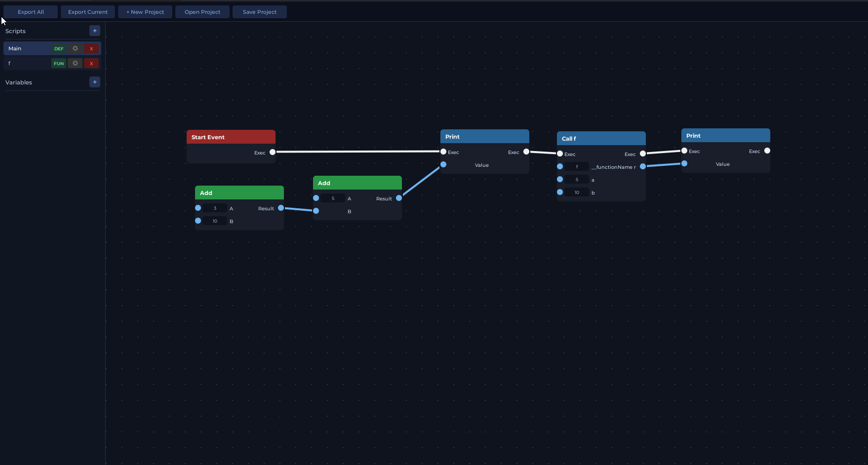Click Call f __functionName input pin
This screenshot has height=465, width=868.
[x=560, y=166]
